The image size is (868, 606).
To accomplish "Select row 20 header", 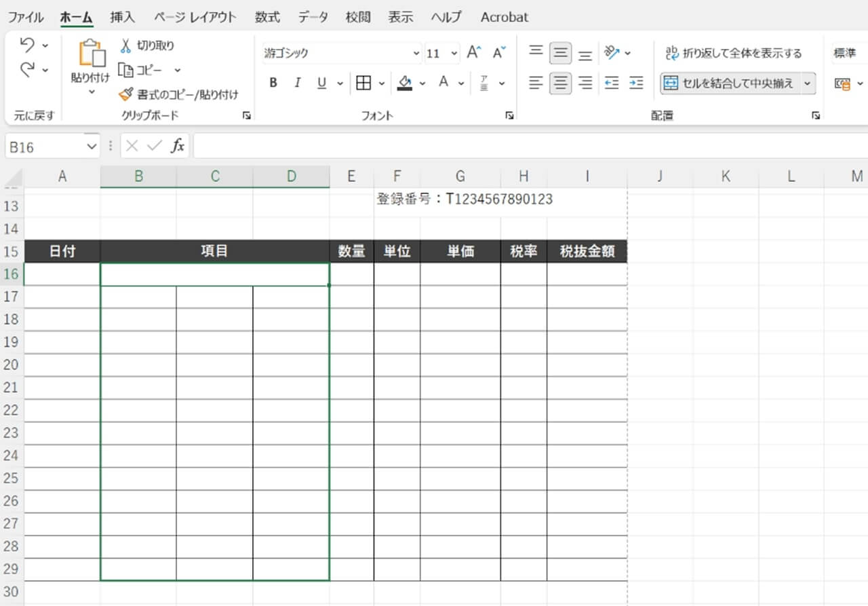I will pos(12,365).
